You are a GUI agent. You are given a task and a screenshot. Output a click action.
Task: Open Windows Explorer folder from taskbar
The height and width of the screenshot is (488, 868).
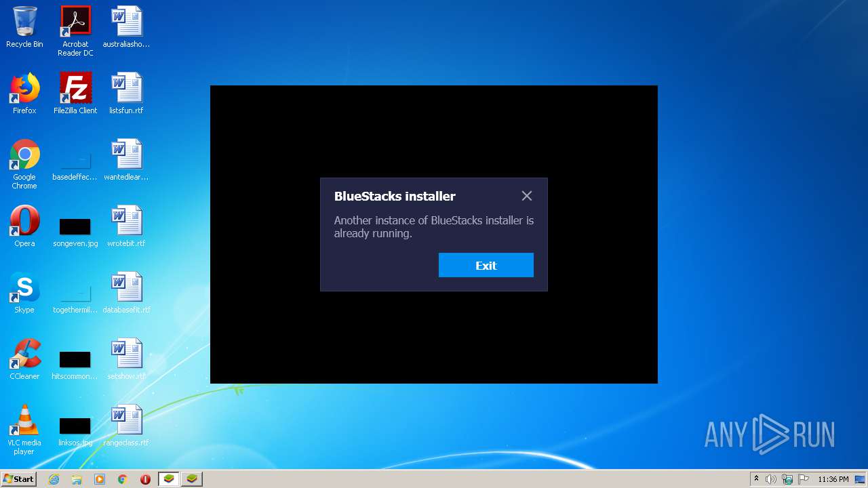pyautogui.click(x=77, y=479)
